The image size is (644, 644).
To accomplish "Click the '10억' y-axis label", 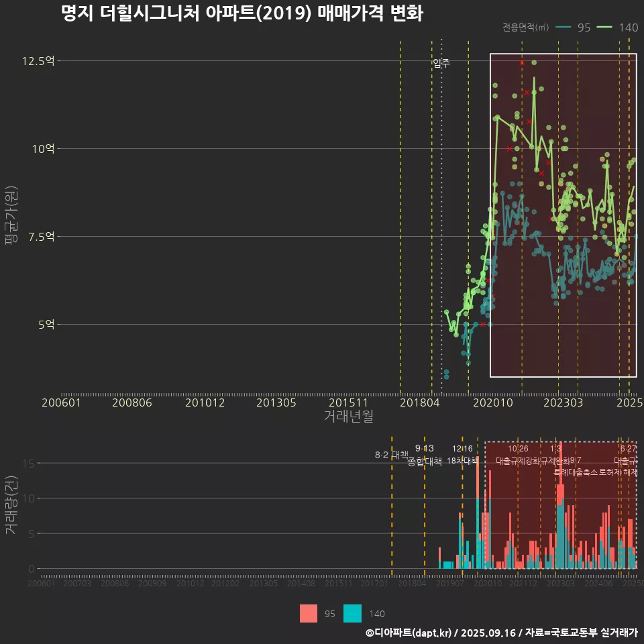I will point(43,149).
